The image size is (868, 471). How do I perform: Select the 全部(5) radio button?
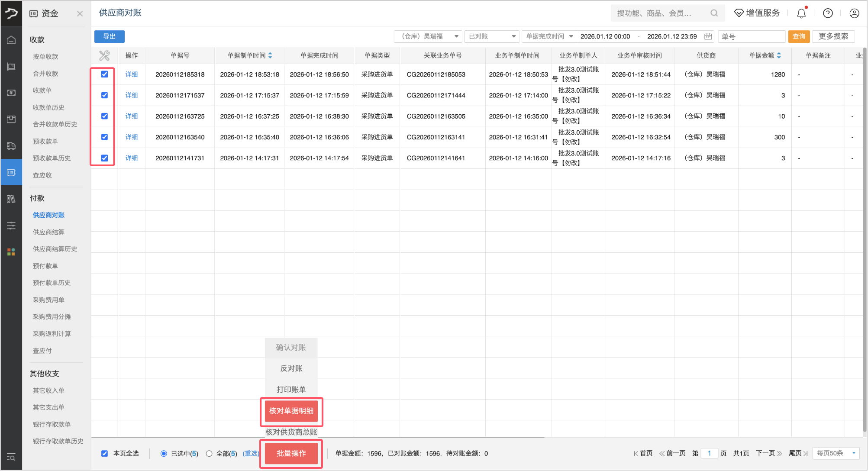tap(209, 453)
